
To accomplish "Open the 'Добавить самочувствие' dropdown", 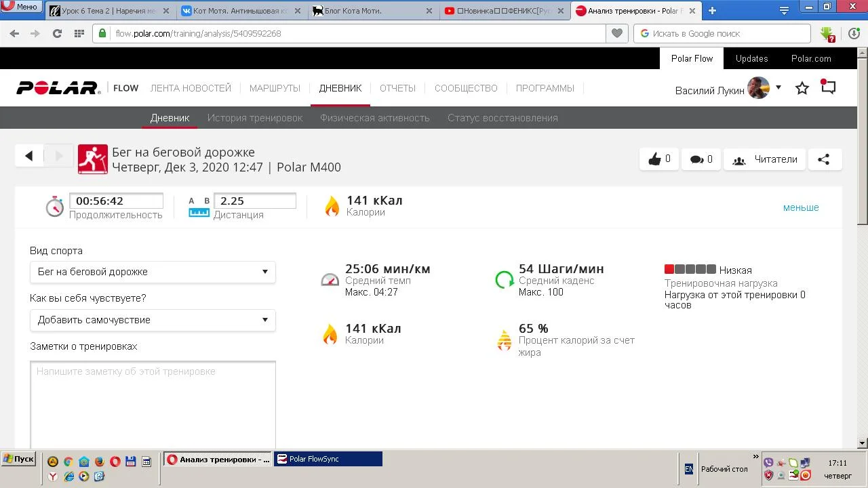I will coord(153,320).
